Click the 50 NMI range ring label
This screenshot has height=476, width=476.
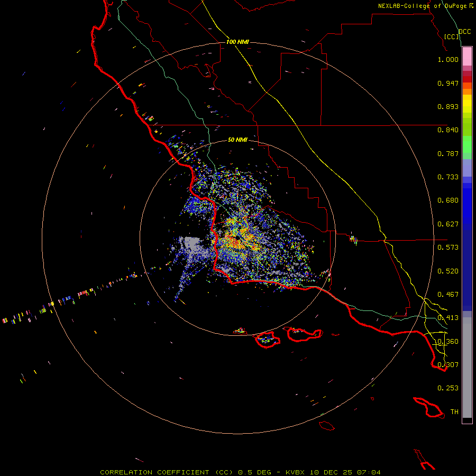tap(237, 140)
